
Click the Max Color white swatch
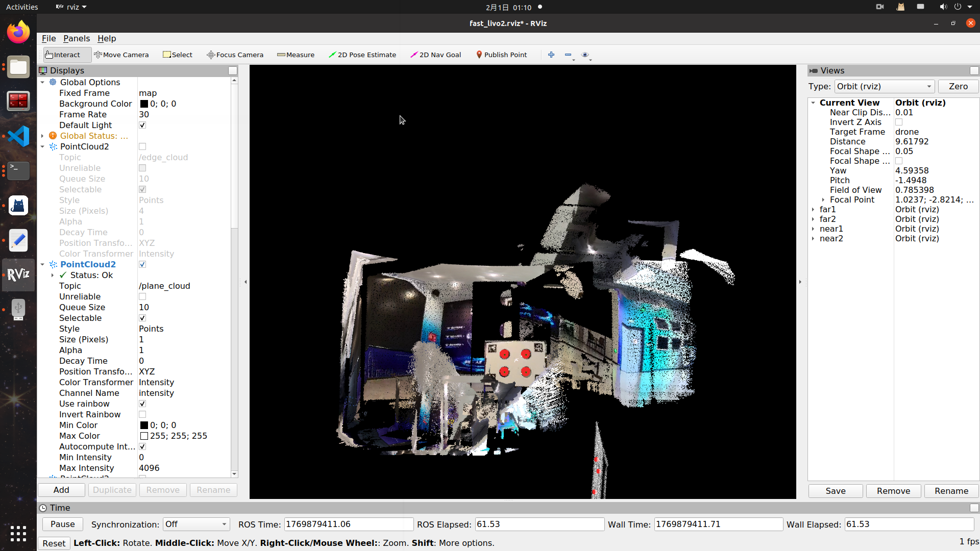(144, 436)
